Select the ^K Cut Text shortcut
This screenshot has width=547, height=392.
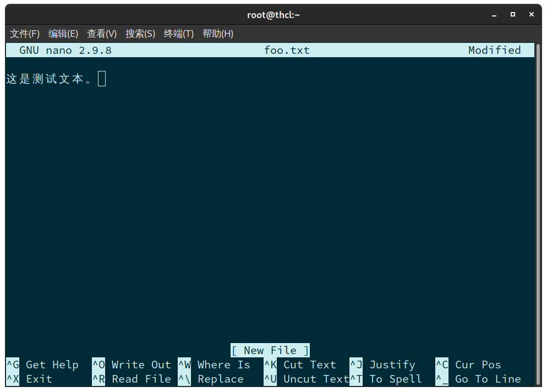(x=300, y=365)
